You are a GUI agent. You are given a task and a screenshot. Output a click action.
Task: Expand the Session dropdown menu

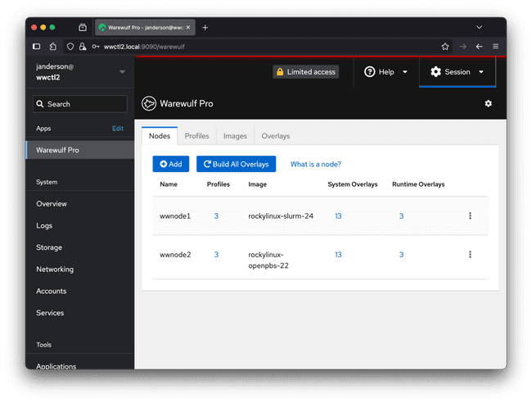[457, 72]
